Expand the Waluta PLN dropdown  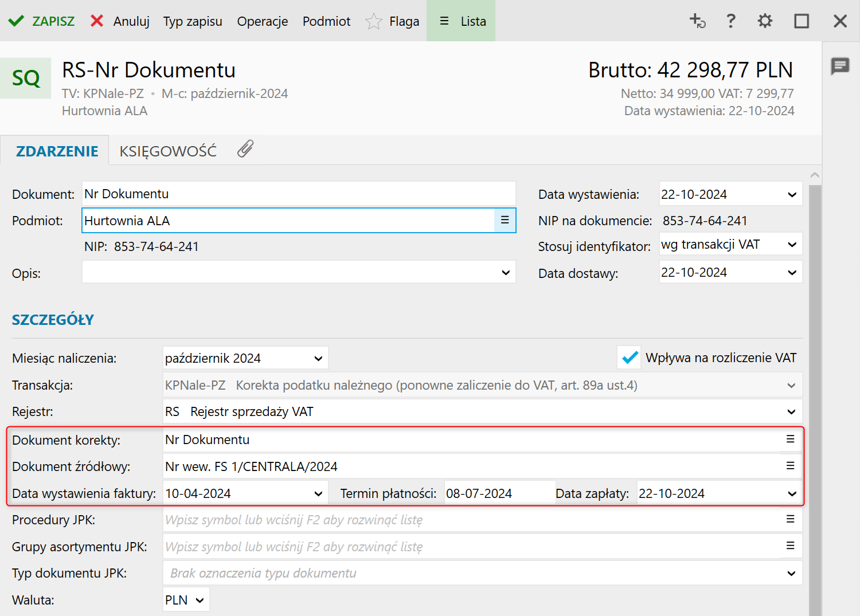[x=200, y=601]
